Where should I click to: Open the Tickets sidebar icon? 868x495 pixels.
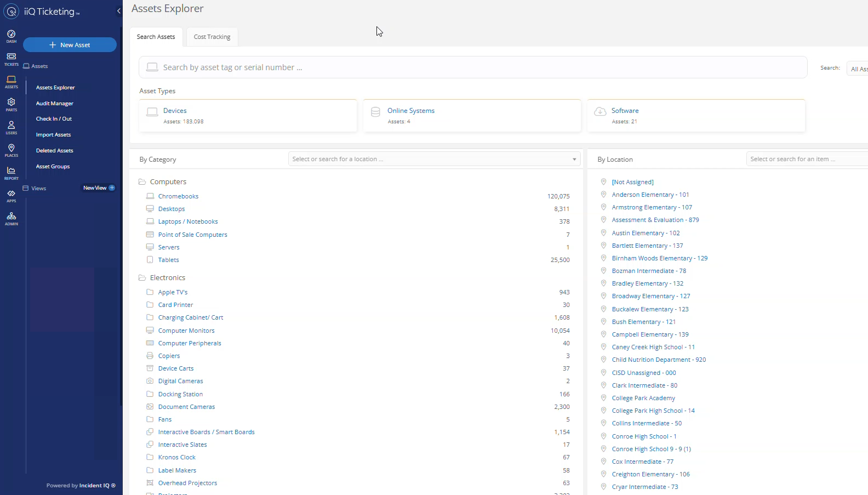(11, 59)
